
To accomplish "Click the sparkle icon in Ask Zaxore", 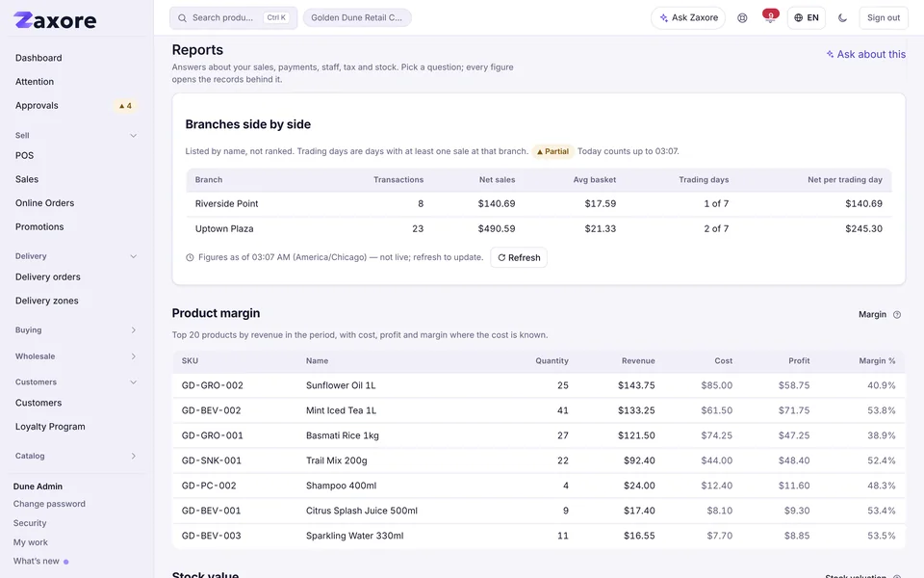I will pos(663,17).
